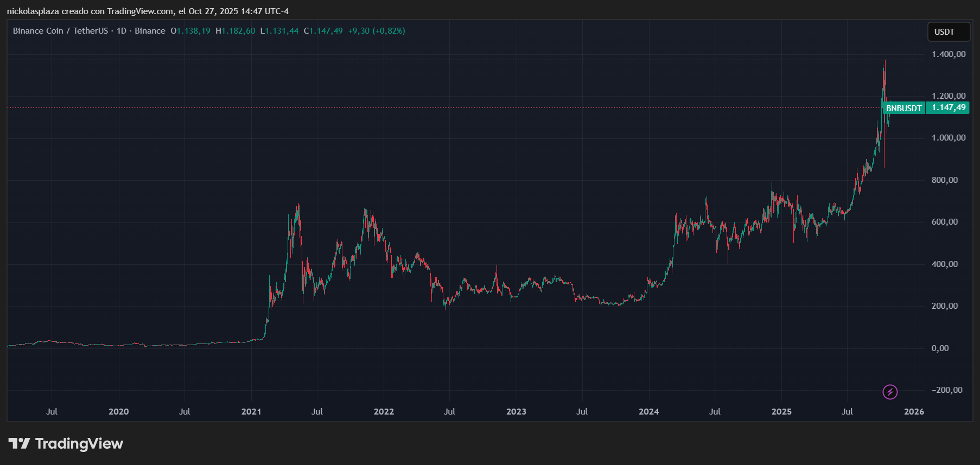Click the low value L1.131,44
Image resolution: width=980 pixels, height=465 pixels.
(279, 31)
